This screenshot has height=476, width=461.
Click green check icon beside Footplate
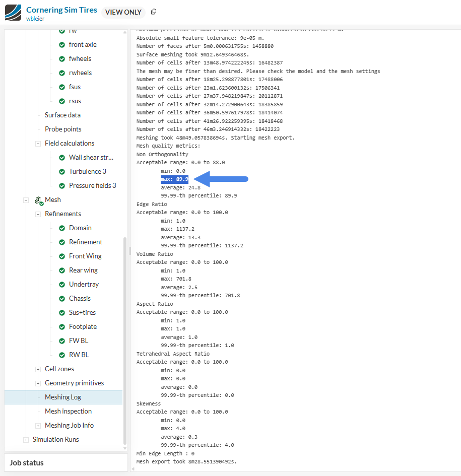pos(62,327)
